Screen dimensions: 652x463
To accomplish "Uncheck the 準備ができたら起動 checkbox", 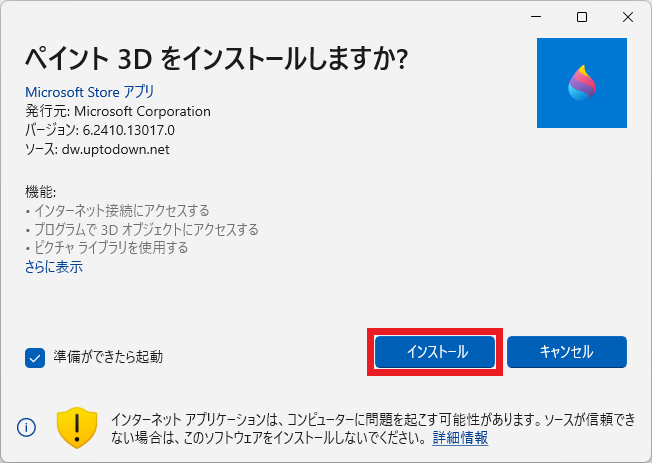I will click(35, 358).
